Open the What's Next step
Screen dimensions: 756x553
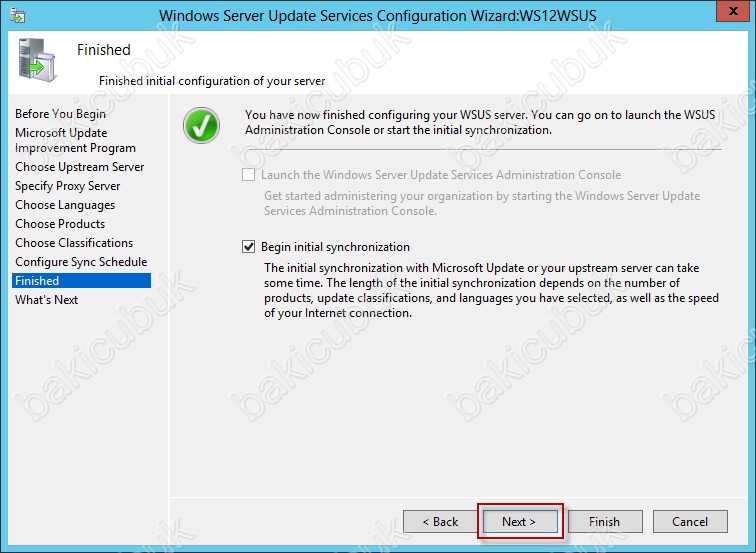pyautogui.click(x=46, y=299)
